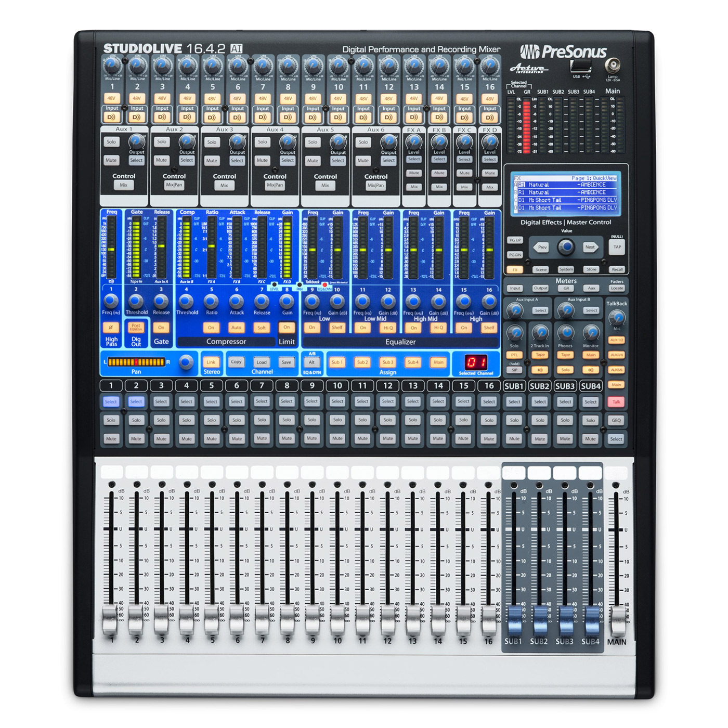
Task: Mute the Aux 1 output
Action: coord(111,160)
